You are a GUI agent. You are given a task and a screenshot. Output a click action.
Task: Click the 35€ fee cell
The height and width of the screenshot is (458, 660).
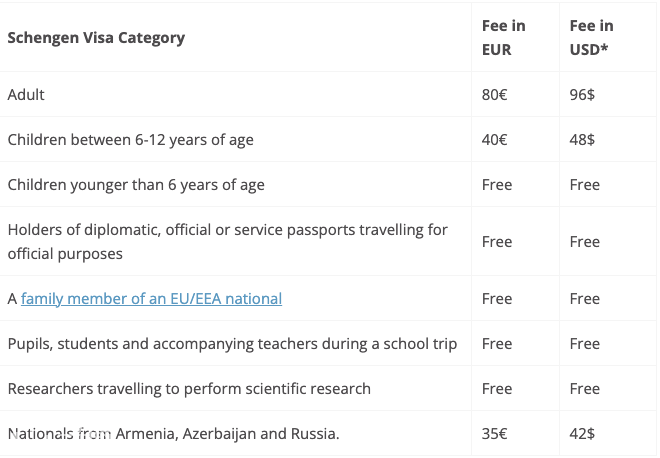click(495, 434)
